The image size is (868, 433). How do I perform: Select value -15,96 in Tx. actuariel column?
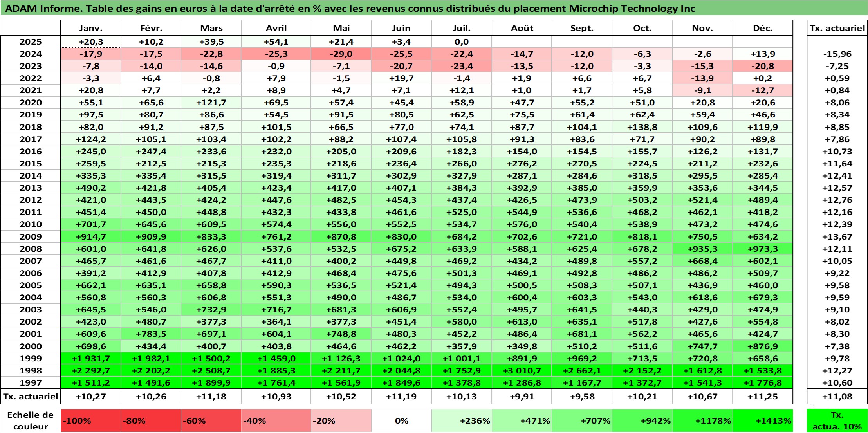(x=837, y=54)
